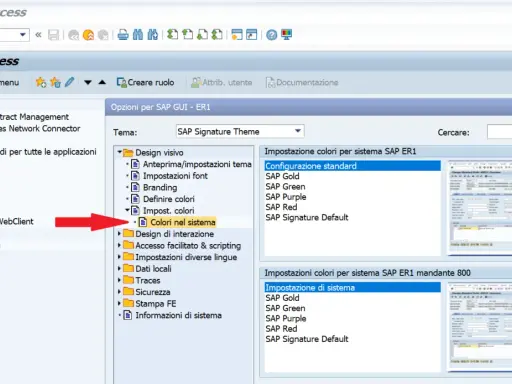Viewport: 512px width, 384px height.
Task: Expand the Traces folder
Action: tap(119, 280)
